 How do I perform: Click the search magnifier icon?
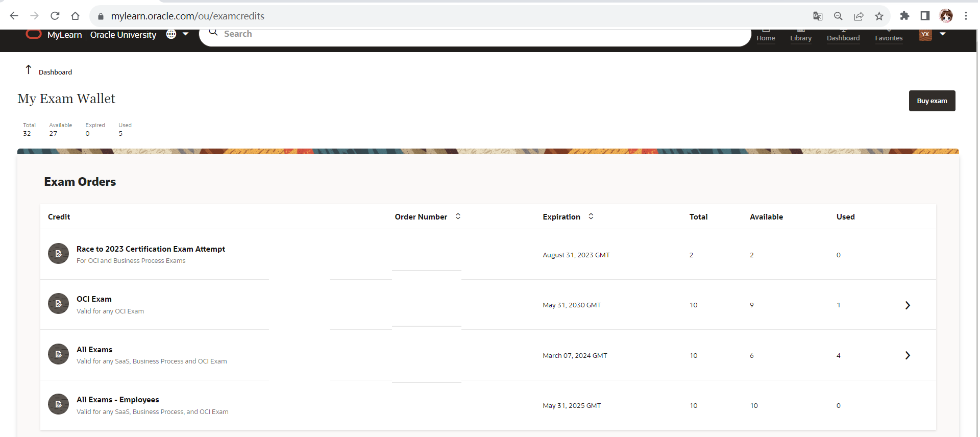213,33
